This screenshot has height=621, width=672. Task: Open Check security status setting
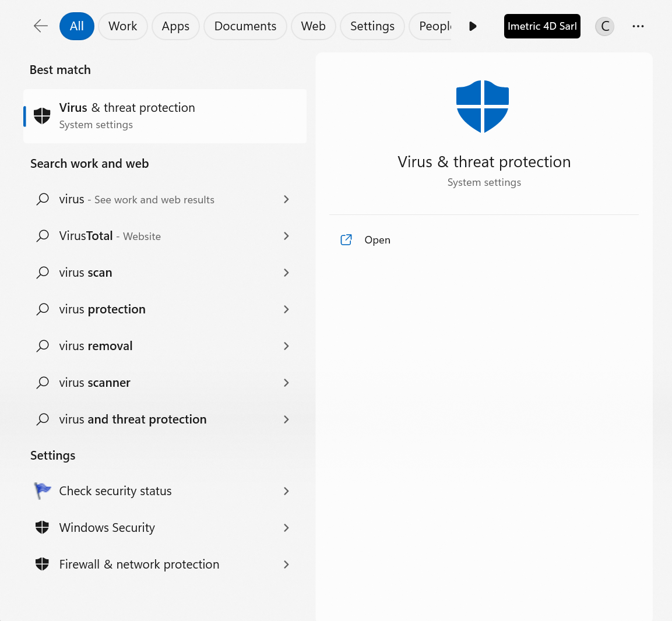[165, 491]
